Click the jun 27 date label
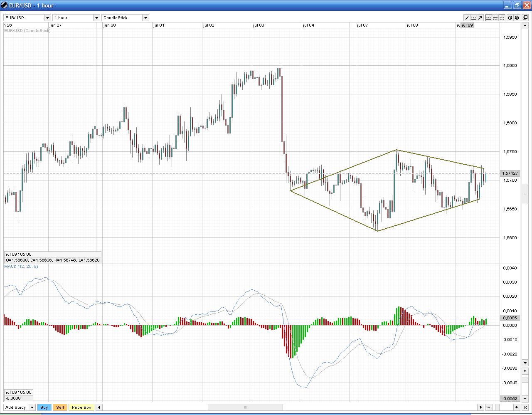The height and width of the screenshot is (415, 532). pos(55,25)
